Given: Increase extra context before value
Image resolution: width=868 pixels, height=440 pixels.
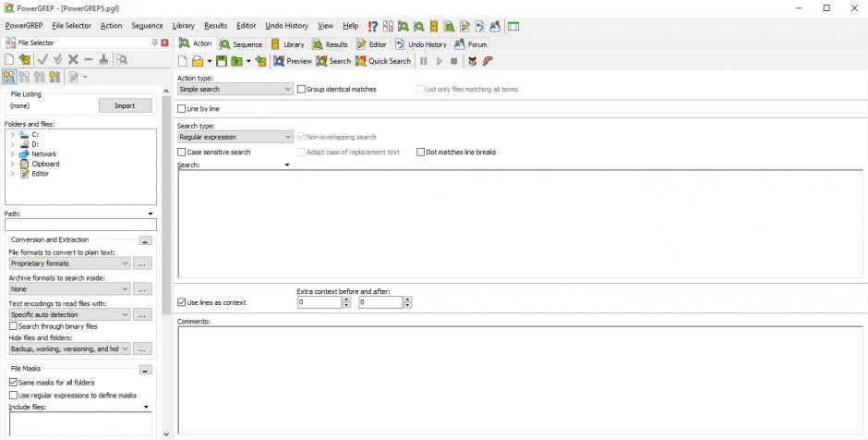Looking at the screenshot, I should tap(346, 299).
